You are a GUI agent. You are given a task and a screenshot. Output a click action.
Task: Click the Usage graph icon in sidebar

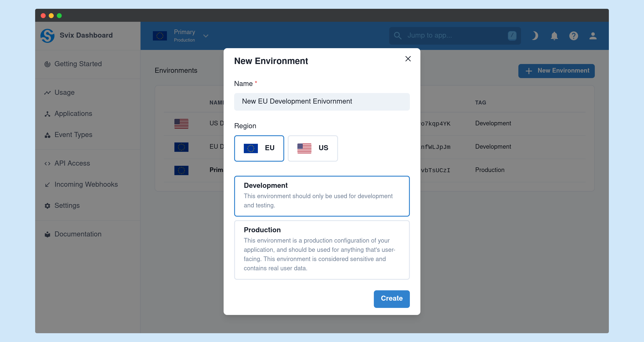pos(48,93)
